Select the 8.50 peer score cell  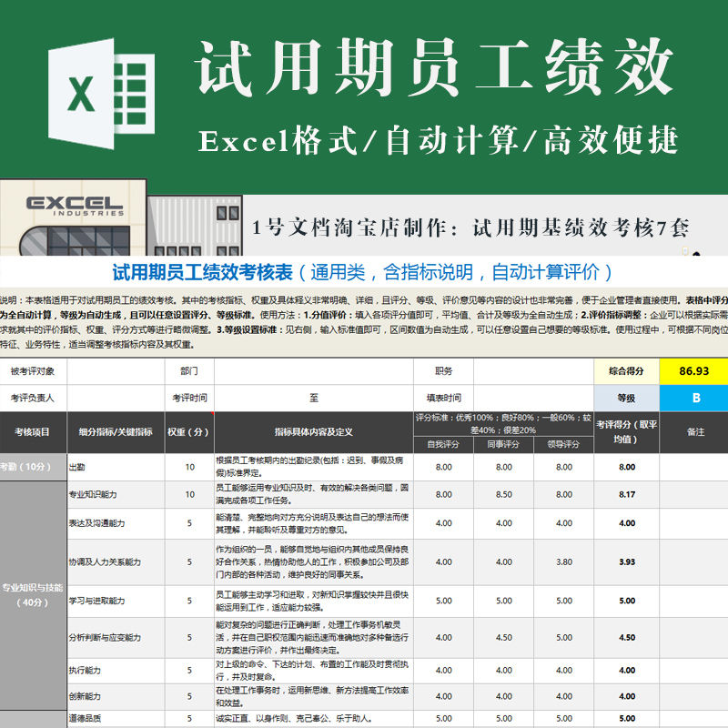504,494
